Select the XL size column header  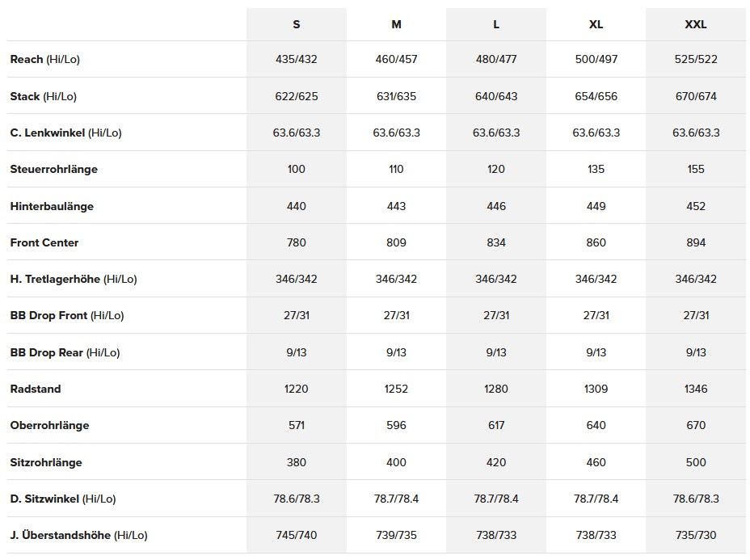click(596, 24)
